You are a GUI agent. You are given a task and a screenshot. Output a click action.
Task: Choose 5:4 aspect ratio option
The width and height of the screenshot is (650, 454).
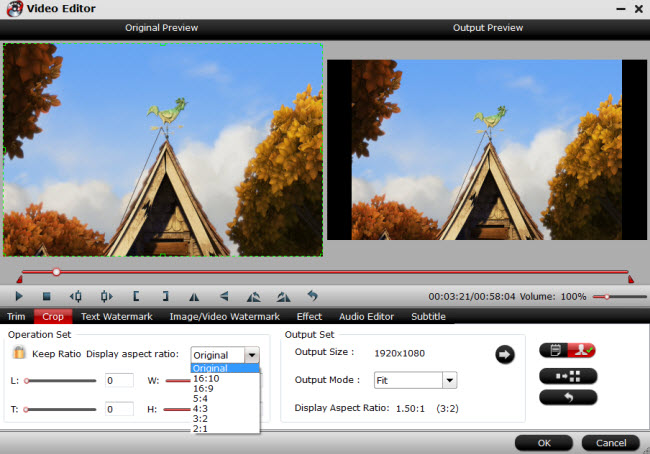tap(225, 398)
